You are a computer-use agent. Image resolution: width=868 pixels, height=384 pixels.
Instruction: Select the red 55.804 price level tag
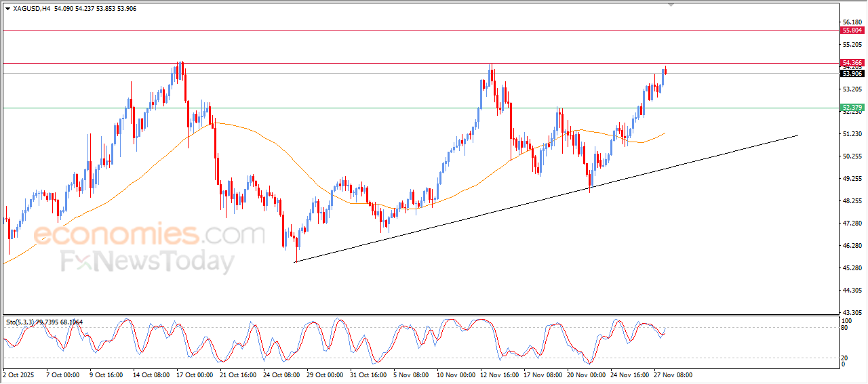[x=852, y=30]
